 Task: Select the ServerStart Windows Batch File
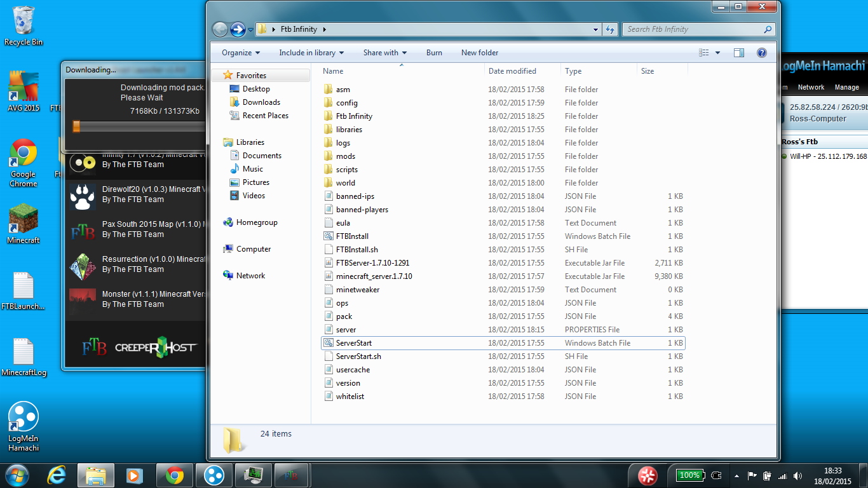354,343
